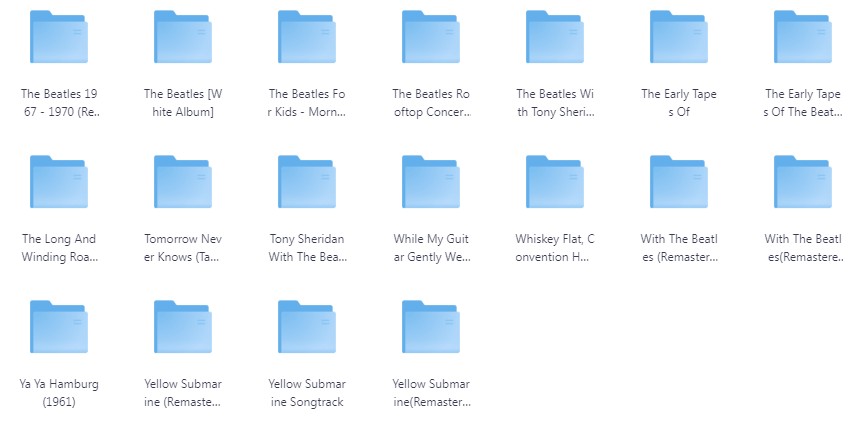
Task: Open Yellow Submarine (Remastered) folder with space
Action: 183,327
